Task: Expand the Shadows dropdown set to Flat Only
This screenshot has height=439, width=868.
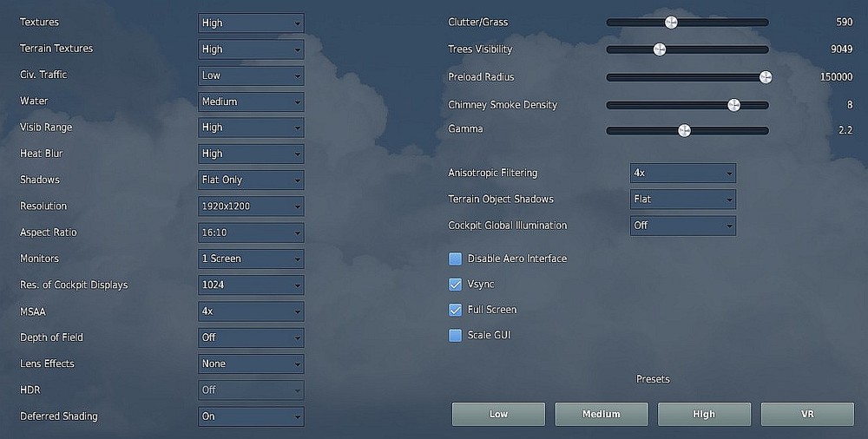Action: click(251, 180)
